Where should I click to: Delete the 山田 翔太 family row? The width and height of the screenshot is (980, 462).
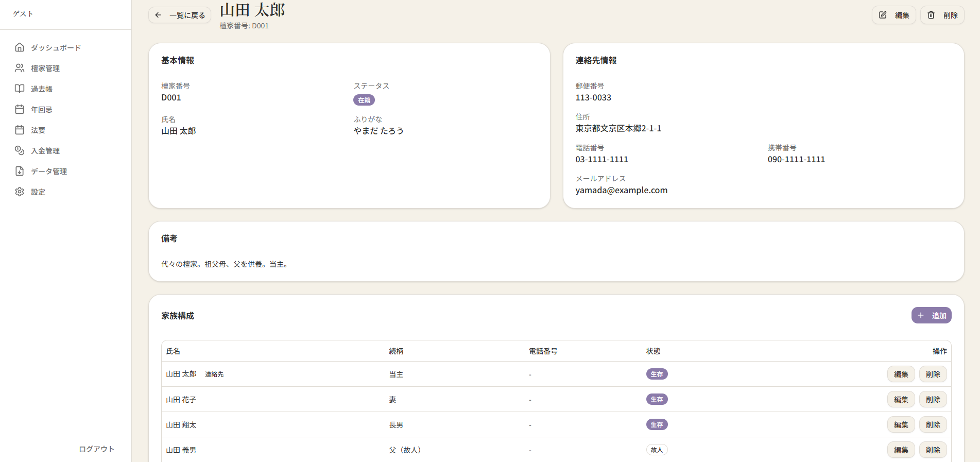click(x=933, y=424)
